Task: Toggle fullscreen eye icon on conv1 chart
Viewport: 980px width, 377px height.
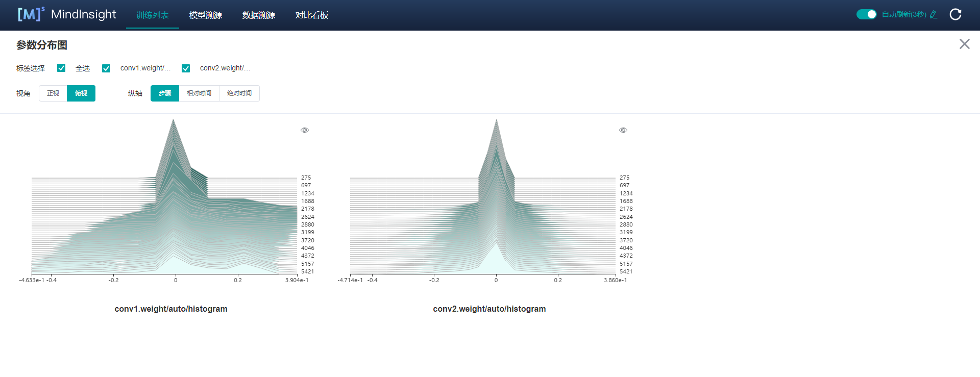Action: tap(305, 130)
